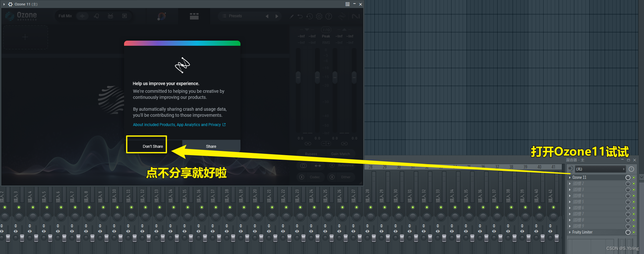The image size is (644, 254).
Task: Open About included Products, App Analytics and Privacy link
Action: click(x=179, y=125)
